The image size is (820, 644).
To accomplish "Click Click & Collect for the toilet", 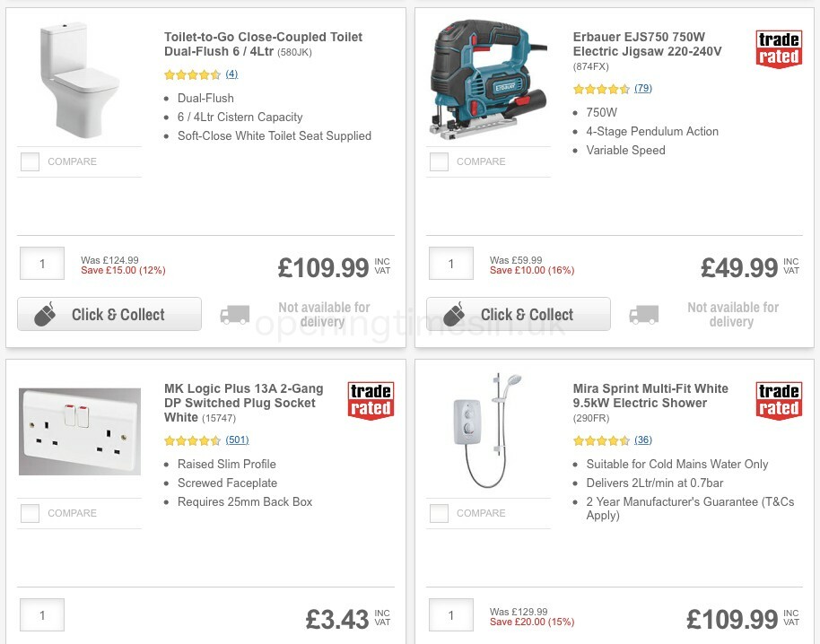I will [109, 314].
